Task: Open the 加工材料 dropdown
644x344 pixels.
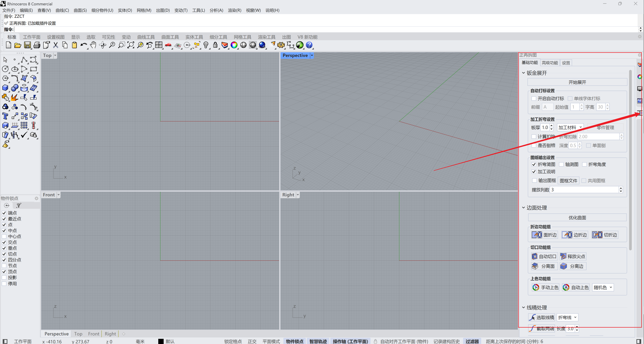Action: pyautogui.click(x=570, y=127)
